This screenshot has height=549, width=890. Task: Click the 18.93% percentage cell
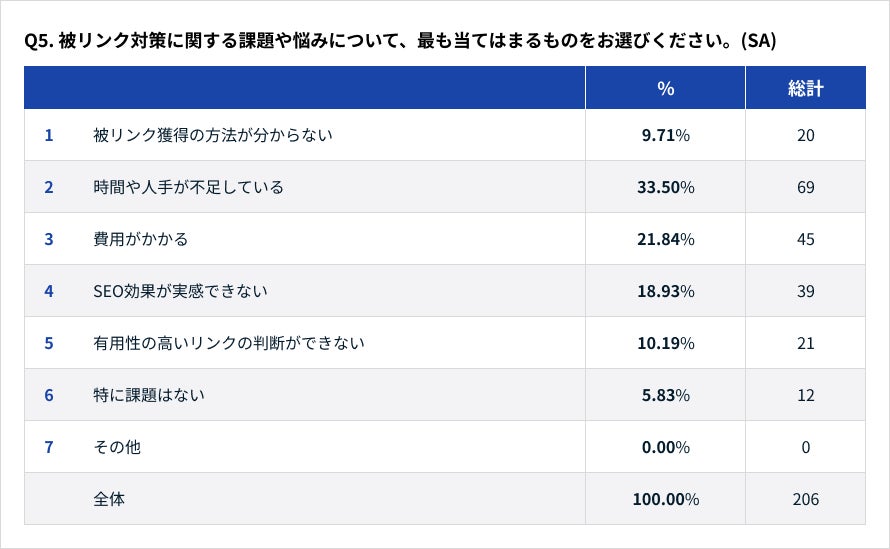point(665,291)
